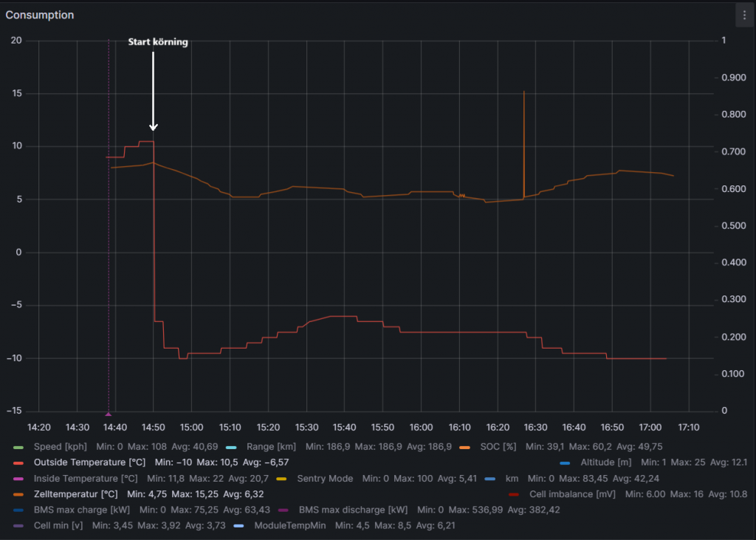Click the Consumption panel title

pyautogui.click(x=39, y=15)
